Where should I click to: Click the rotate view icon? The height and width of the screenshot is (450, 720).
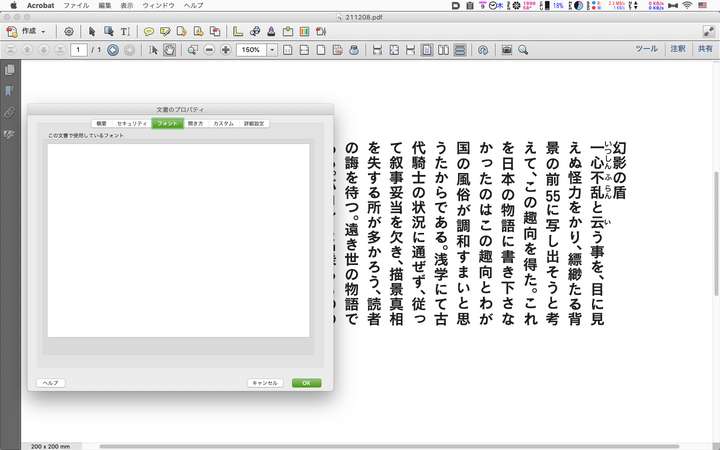pos(483,50)
